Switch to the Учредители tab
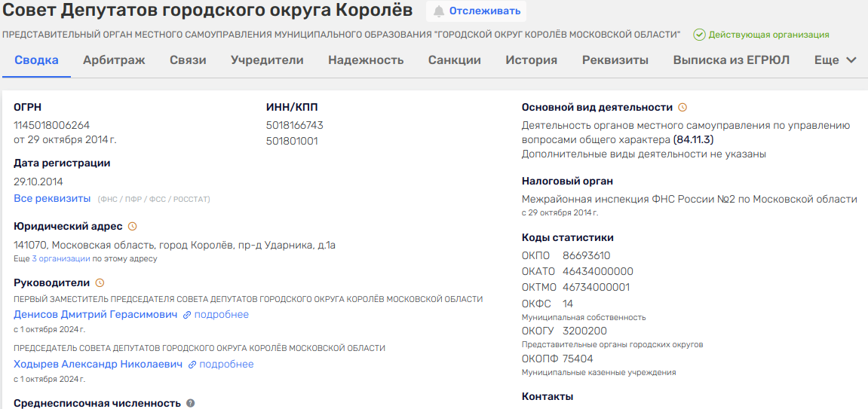 tap(267, 60)
